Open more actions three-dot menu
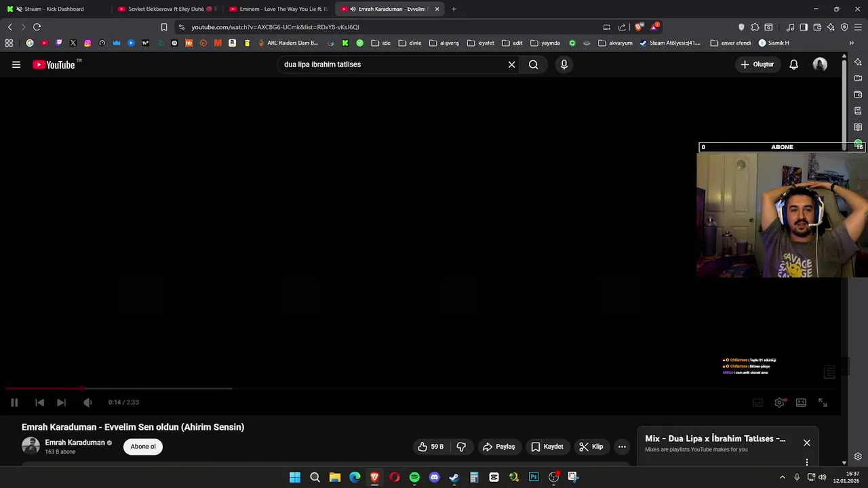Viewport: 868px width, 488px height. (x=622, y=447)
